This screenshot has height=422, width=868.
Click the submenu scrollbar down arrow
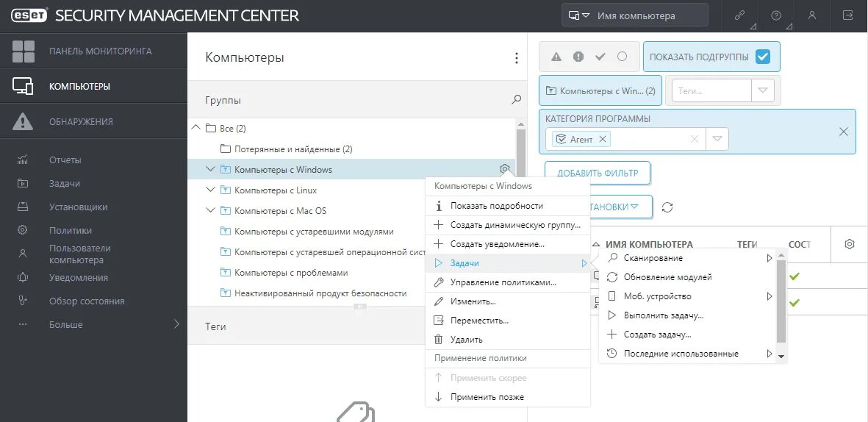coord(781,356)
